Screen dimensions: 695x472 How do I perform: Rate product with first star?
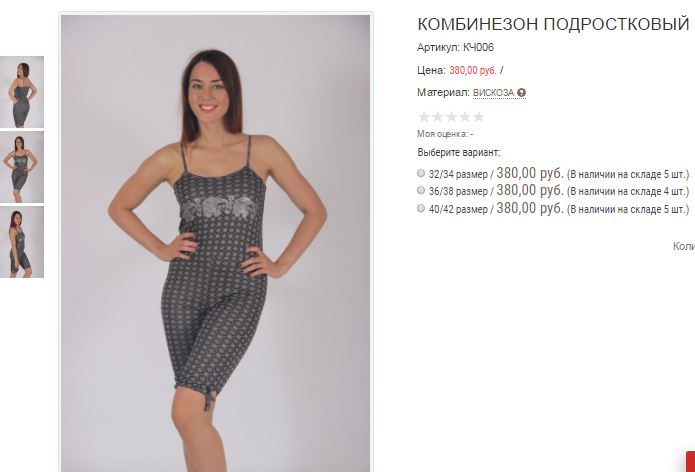(424, 117)
